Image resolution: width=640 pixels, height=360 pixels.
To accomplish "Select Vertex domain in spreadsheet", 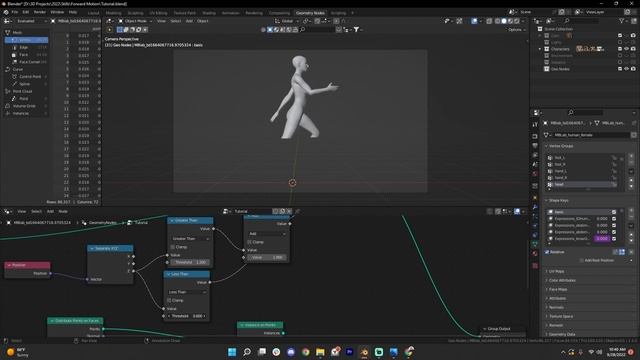I will point(27,40).
